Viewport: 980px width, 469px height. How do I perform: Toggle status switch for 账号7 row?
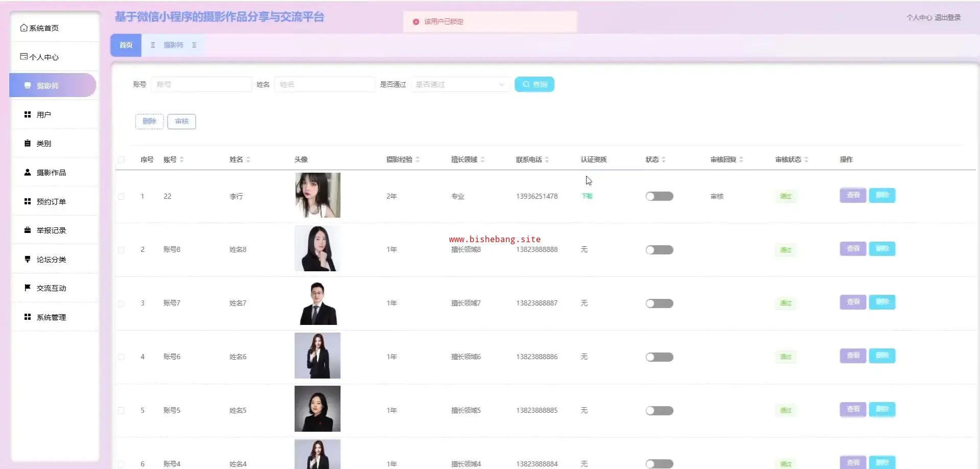[x=659, y=303]
